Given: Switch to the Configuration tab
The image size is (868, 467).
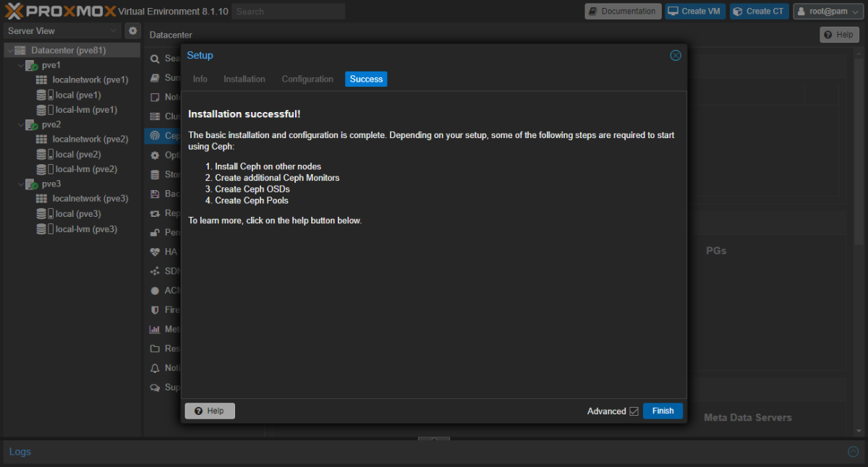Looking at the screenshot, I should tap(307, 79).
